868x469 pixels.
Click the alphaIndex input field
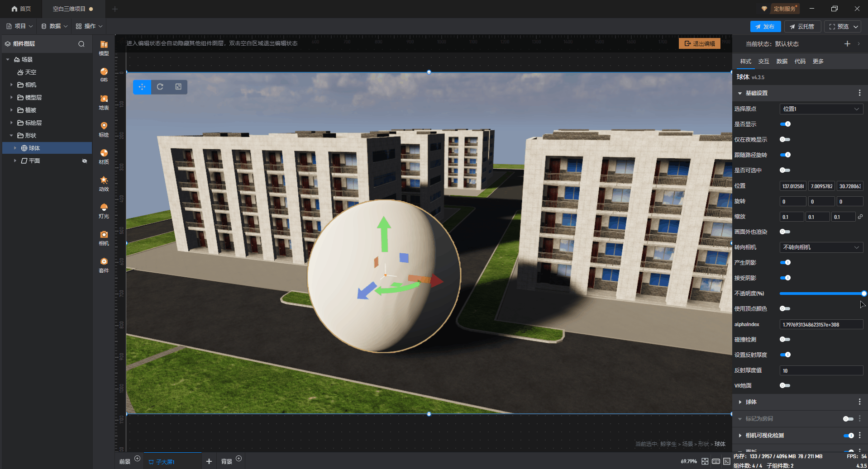tap(821, 324)
